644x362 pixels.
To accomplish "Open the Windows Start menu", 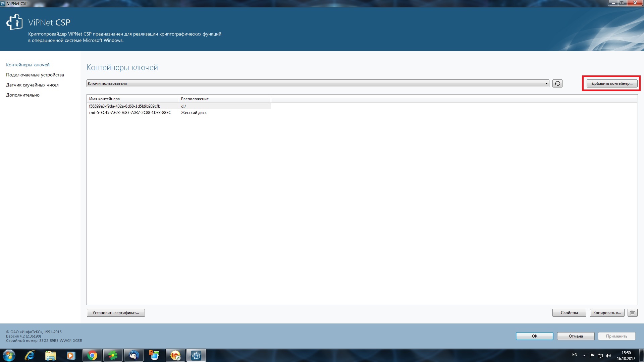I will pos(9,355).
